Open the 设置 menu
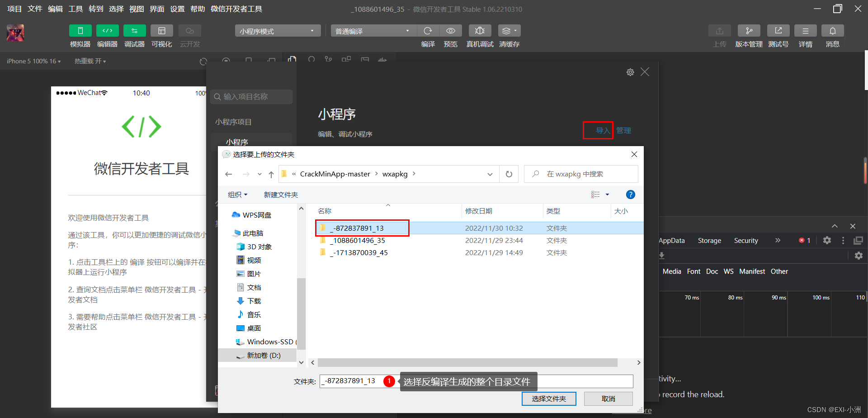 click(x=177, y=9)
